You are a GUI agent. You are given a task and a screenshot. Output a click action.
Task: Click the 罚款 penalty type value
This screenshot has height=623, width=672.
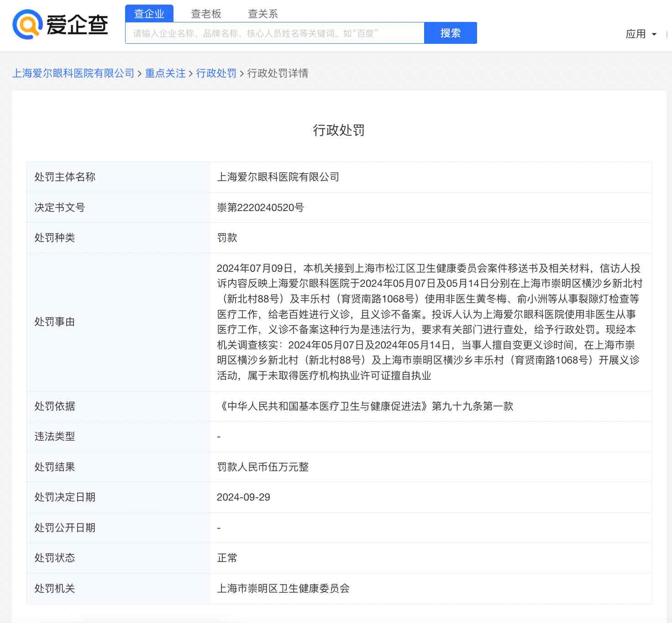(227, 238)
